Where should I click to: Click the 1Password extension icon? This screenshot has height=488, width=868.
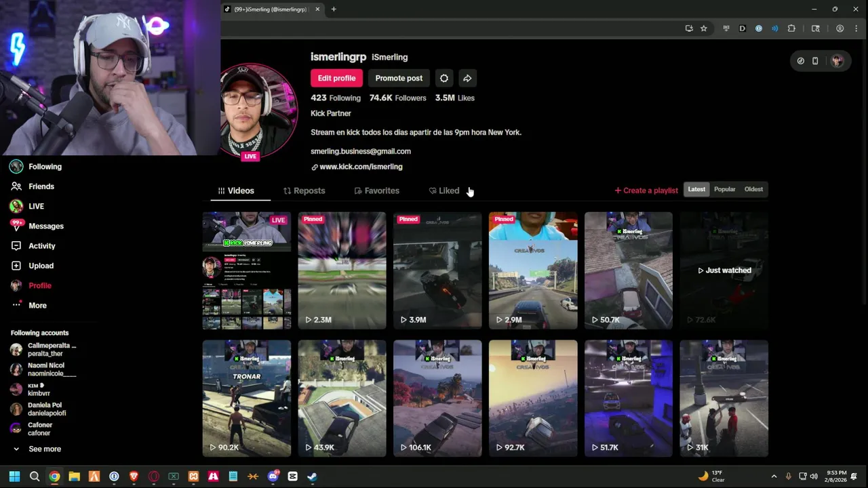(x=759, y=28)
